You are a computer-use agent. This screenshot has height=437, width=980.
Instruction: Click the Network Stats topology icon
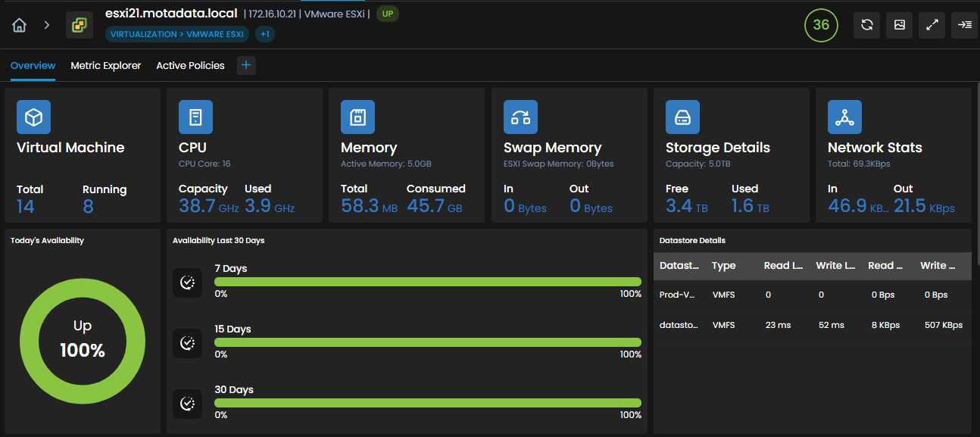click(844, 117)
